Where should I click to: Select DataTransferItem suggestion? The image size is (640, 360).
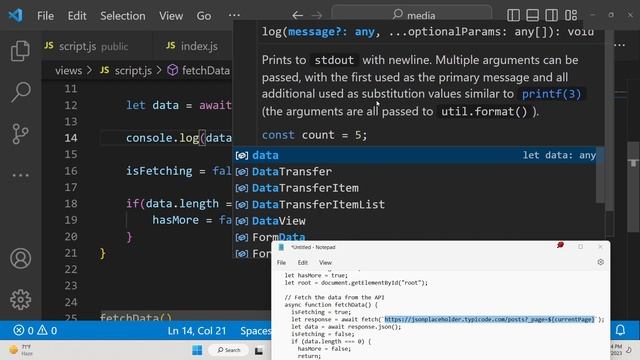[x=414, y=188]
